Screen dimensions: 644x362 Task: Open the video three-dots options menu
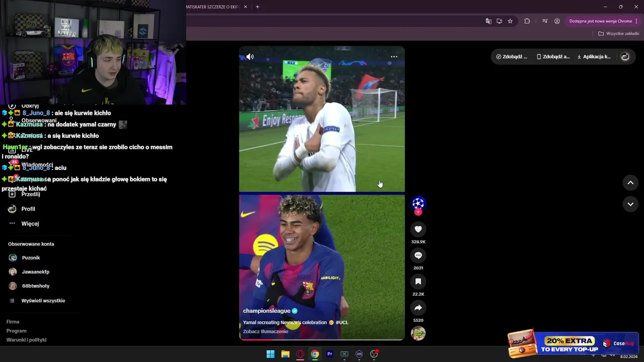(394, 57)
